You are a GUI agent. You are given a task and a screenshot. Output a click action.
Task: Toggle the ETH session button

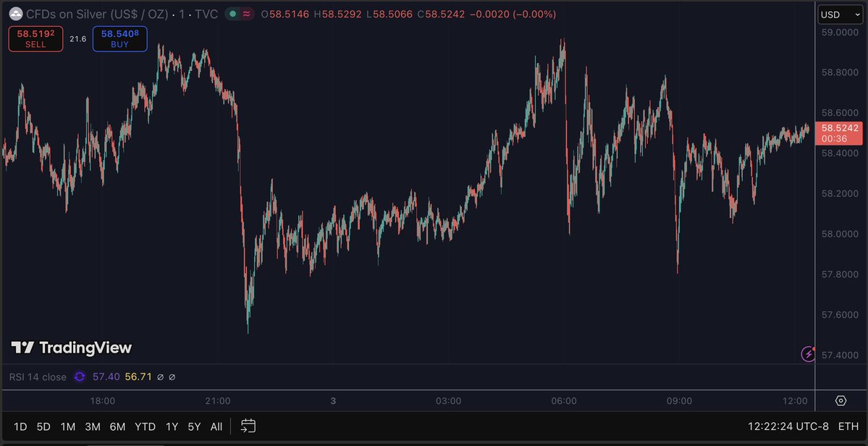coord(848,426)
